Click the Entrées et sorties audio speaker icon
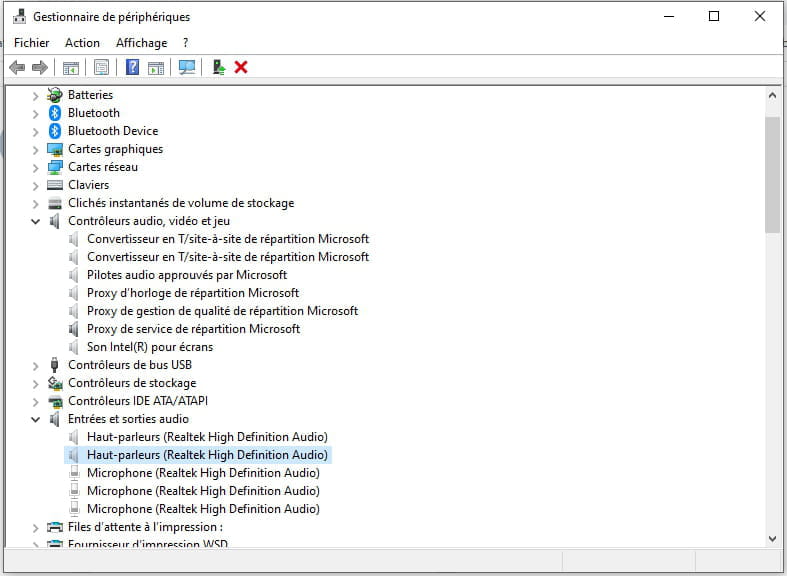Image resolution: width=787 pixels, height=576 pixels. (55, 419)
